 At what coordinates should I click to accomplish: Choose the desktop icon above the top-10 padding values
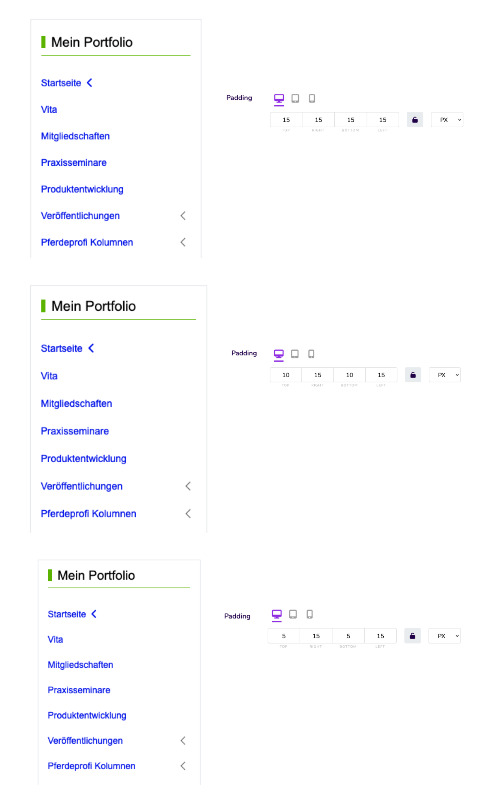point(279,354)
